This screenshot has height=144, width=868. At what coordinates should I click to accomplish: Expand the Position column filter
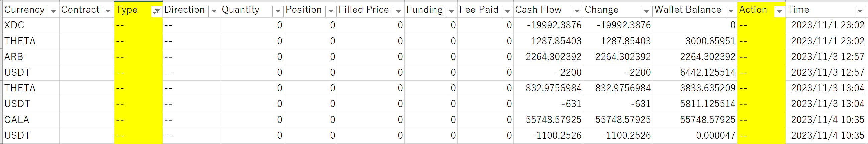(x=331, y=11)
